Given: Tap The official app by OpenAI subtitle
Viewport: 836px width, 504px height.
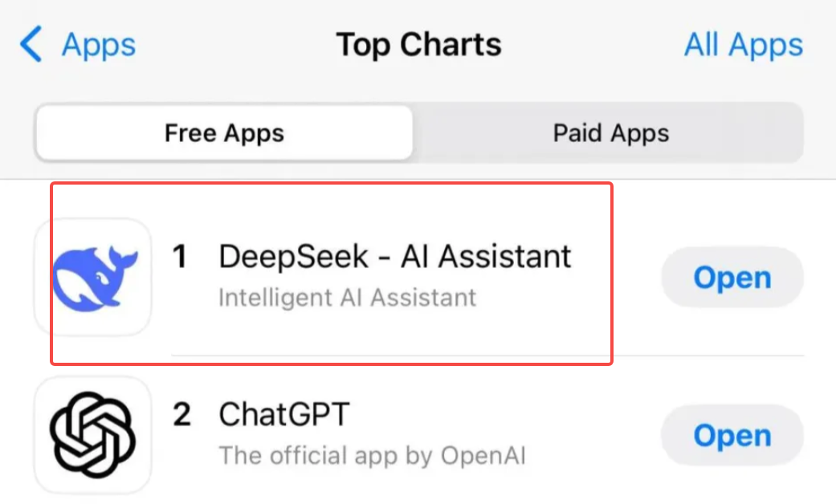Looking at the screenshot, I should [372, 456].
